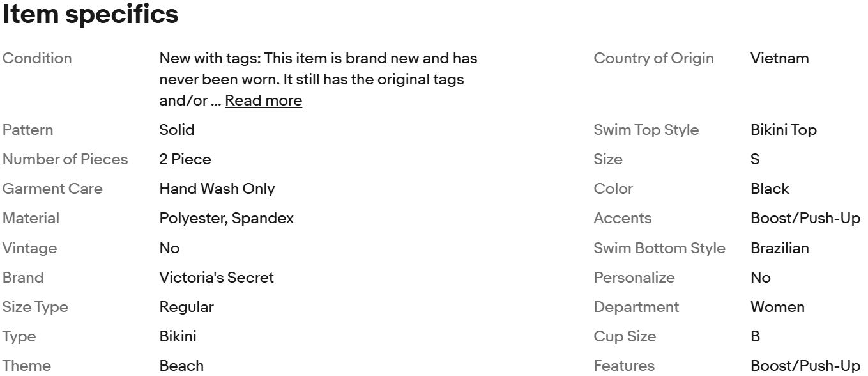The width and height of the screenshot is (868, 376).
Task: Click the Beach theme value
Action: pyautogui.click(x=181, y=366)
